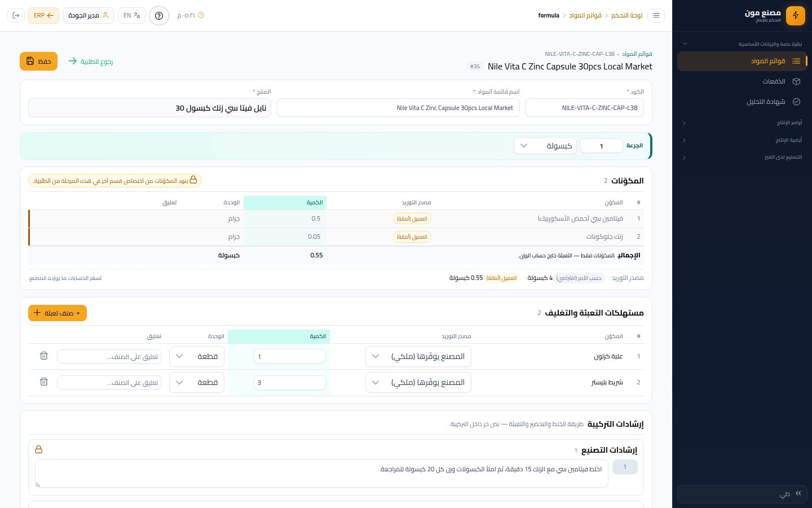The image size is (812, 508).
Task: Click the الجرعة quantity field
Action: point(601,146)
